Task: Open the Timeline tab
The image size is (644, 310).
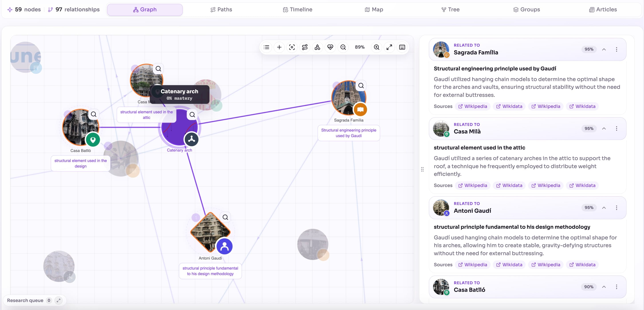Action: point(298,10)
